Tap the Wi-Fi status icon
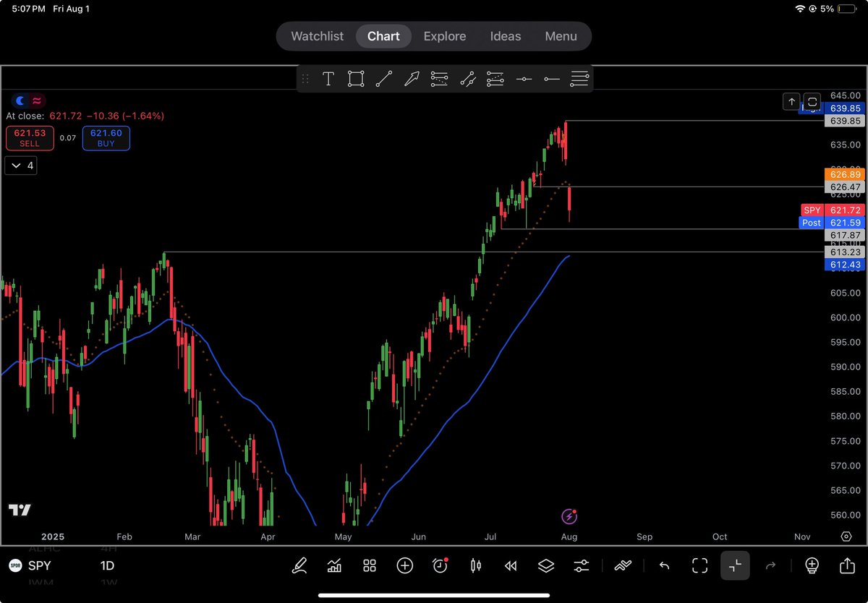 (800, 9)
